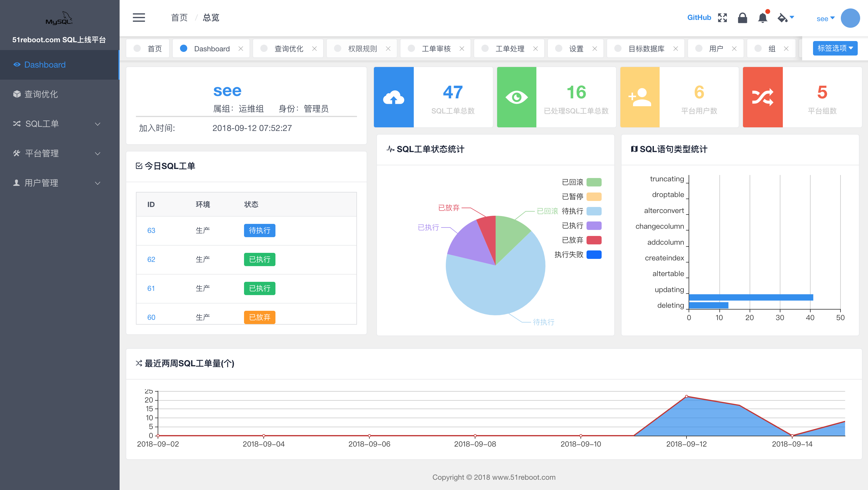Click the person icon beside 用户管理
The image size is (868, 490).
pos(16,183)
